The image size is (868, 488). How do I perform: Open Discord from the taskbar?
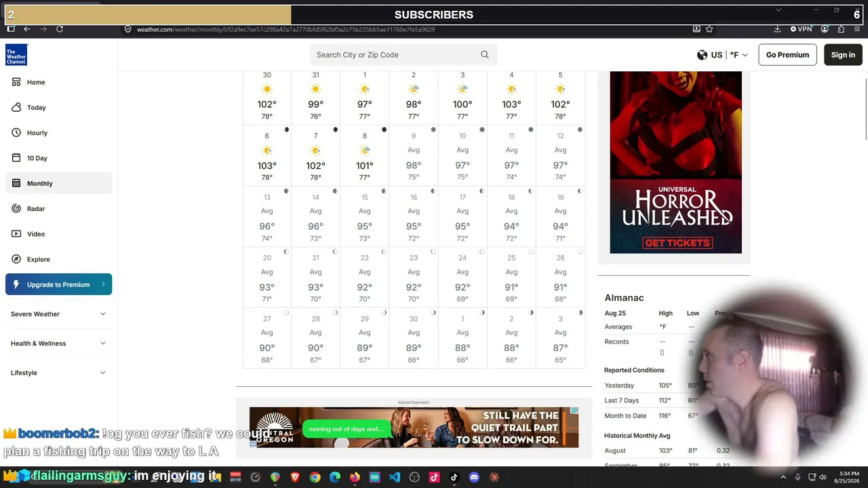(474, 477)
